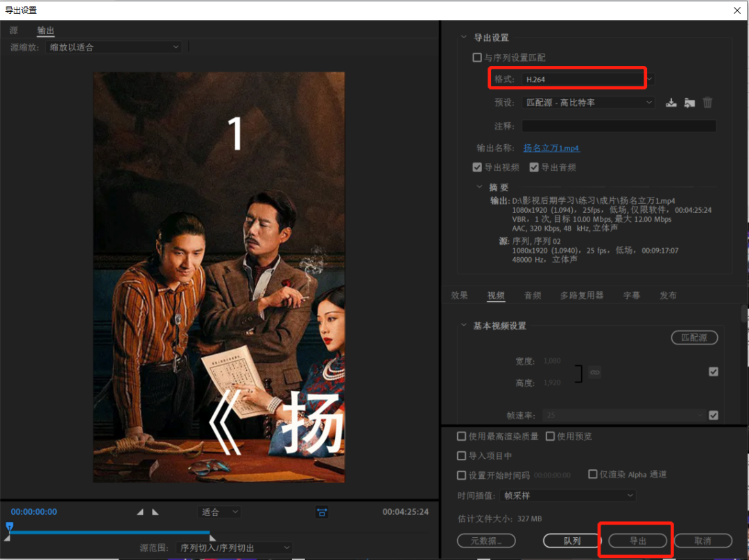Screen dimensions: 749x560
Task: Click the Delete Preset trash icon
Action: (707, 103)
